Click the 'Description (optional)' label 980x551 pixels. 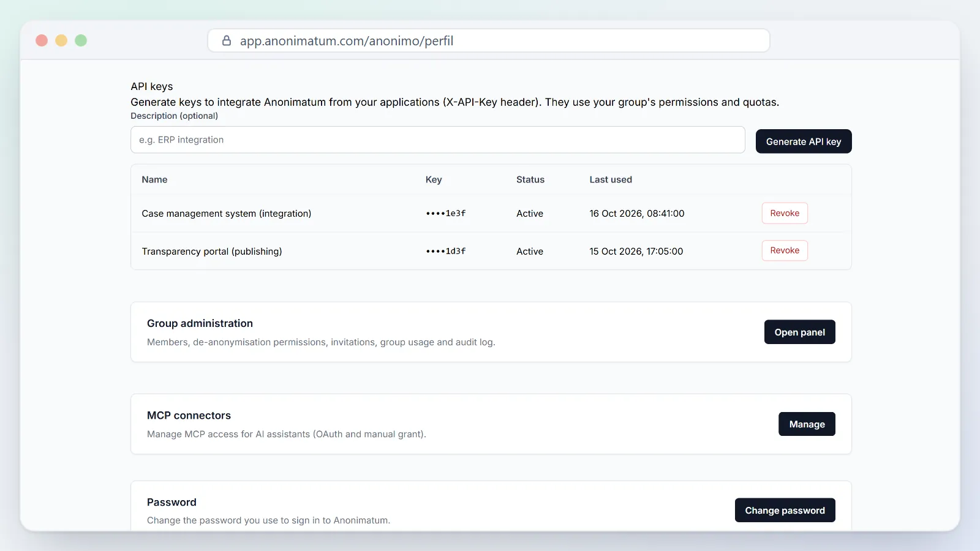[x=174, y=116]
